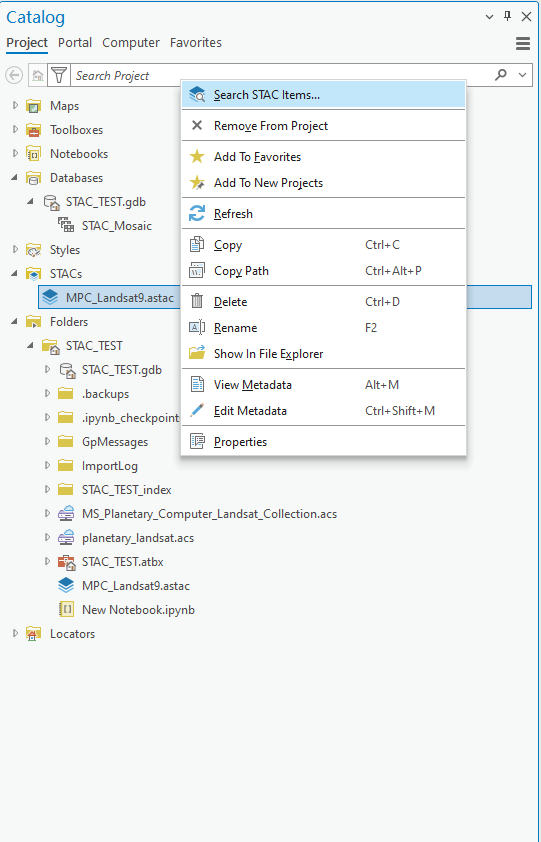Viewport: 541px width, 842px height.
Task: Click the Notebooks folder icon
Action: (34, 154)
